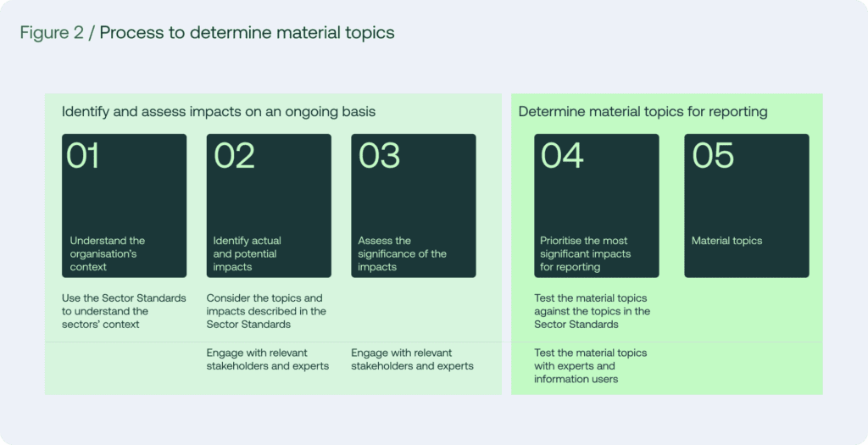Click 'Engage with relevant stakeholders' under step 03
Viewport: 868px width, 445px height.
413,359
